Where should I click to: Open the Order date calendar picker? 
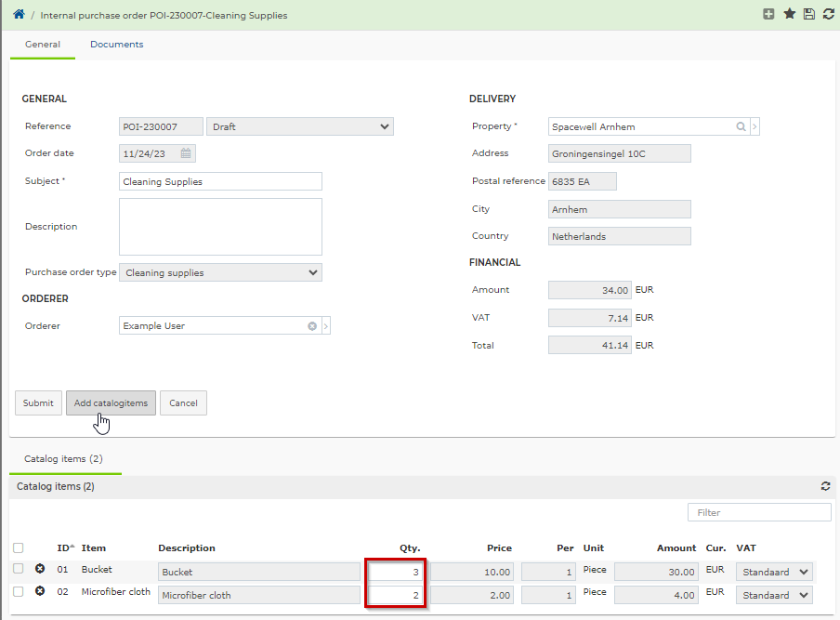(x=186, y=153)
